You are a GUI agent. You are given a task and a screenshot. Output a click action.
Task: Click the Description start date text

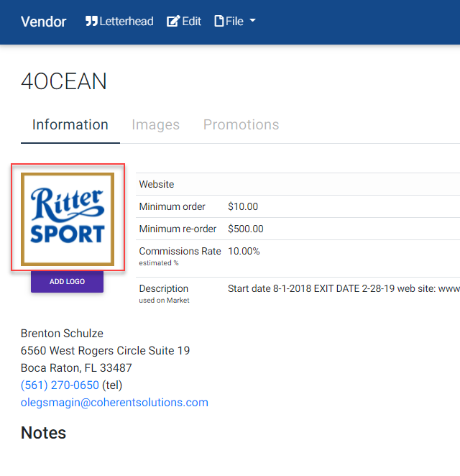point(344,288)
